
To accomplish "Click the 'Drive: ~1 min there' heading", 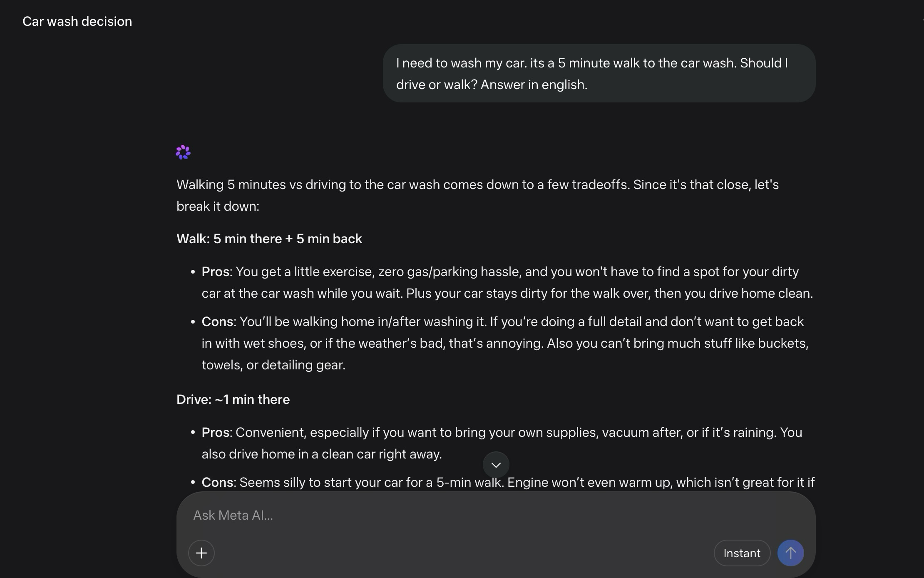I will (233, 399).
